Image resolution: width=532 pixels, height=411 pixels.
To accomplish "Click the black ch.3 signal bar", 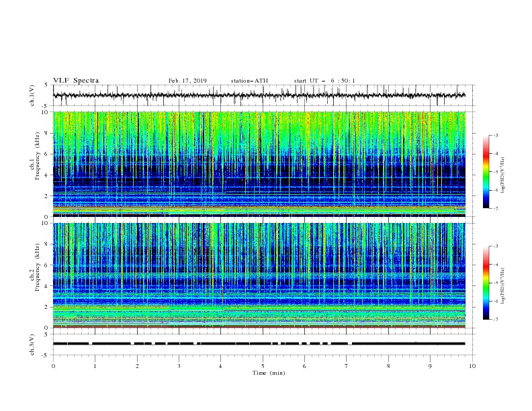I will pyautogui.click(x=259, y=344).
